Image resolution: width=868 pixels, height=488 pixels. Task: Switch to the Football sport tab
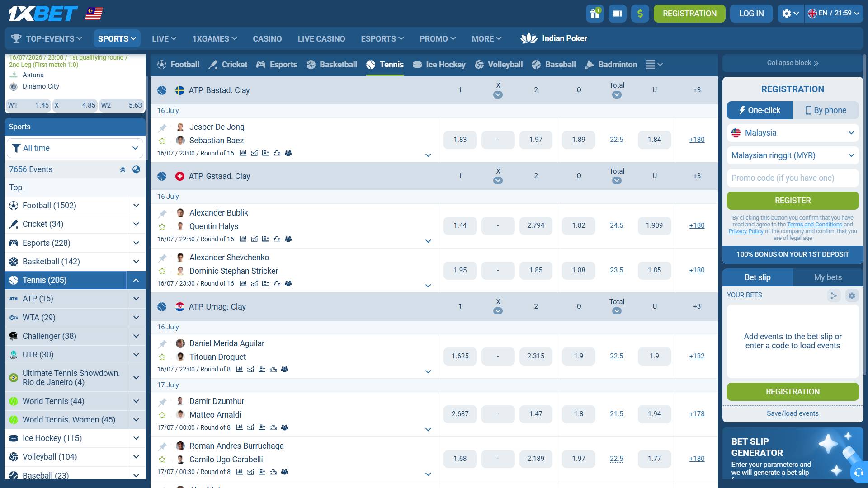tap(178, 65)
